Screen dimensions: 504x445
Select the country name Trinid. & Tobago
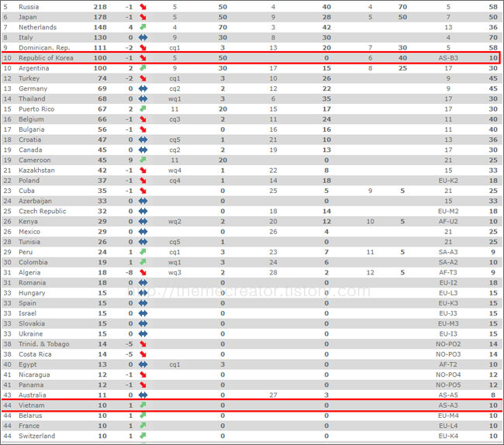point(44,344)
